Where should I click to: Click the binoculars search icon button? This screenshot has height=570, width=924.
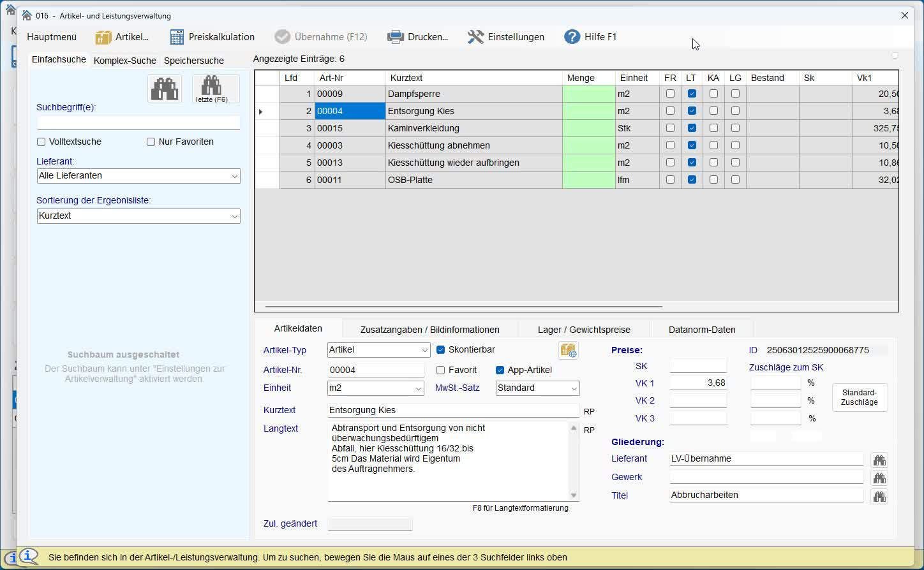165,89
